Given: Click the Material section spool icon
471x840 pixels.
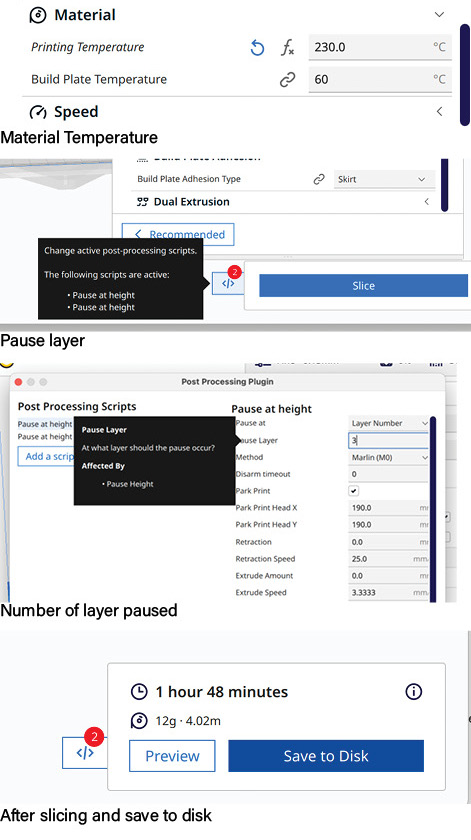Looking at the screenshot, I should (x=38, y=15).
